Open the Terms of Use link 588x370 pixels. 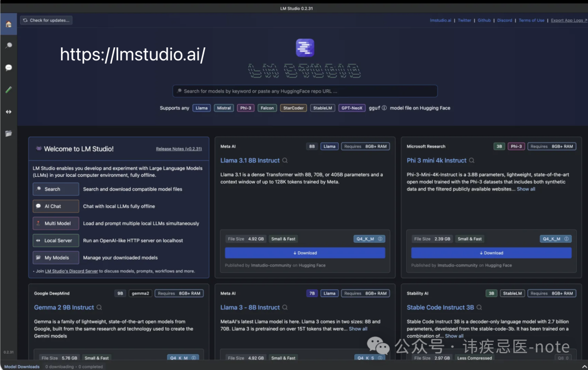coord(531,20)
